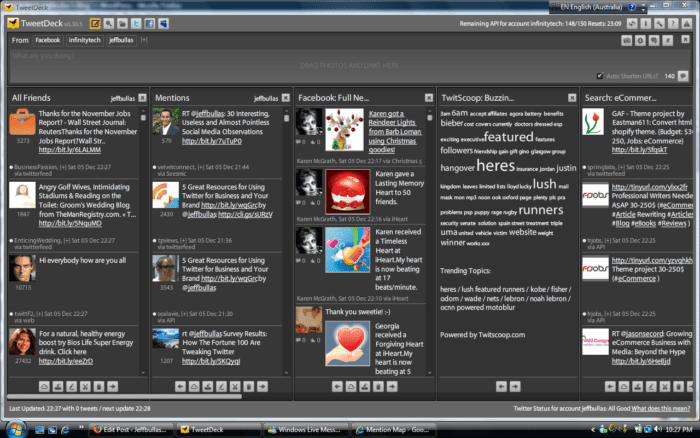Open the bit.ly/eeZrD link
This screenshot has width=700, height=438.
tap(66, 361)
